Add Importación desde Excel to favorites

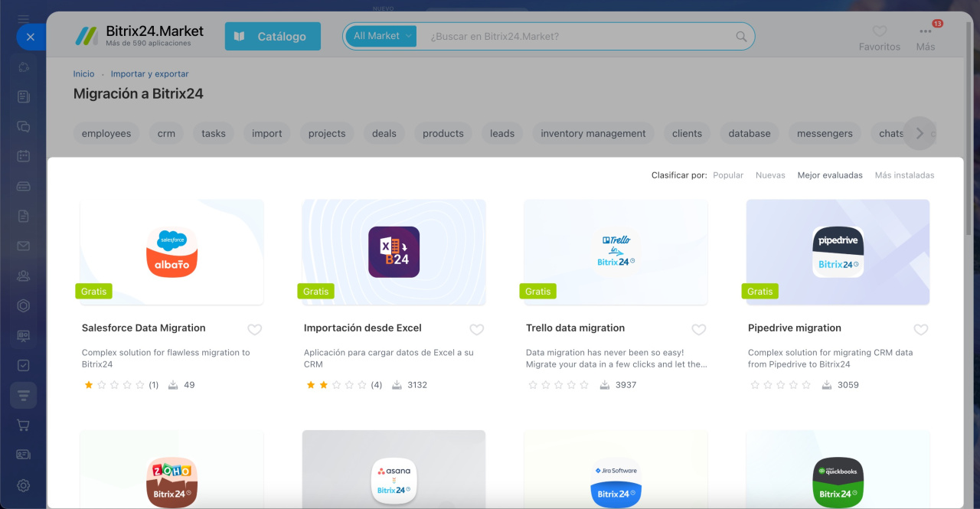coord(477,329)
